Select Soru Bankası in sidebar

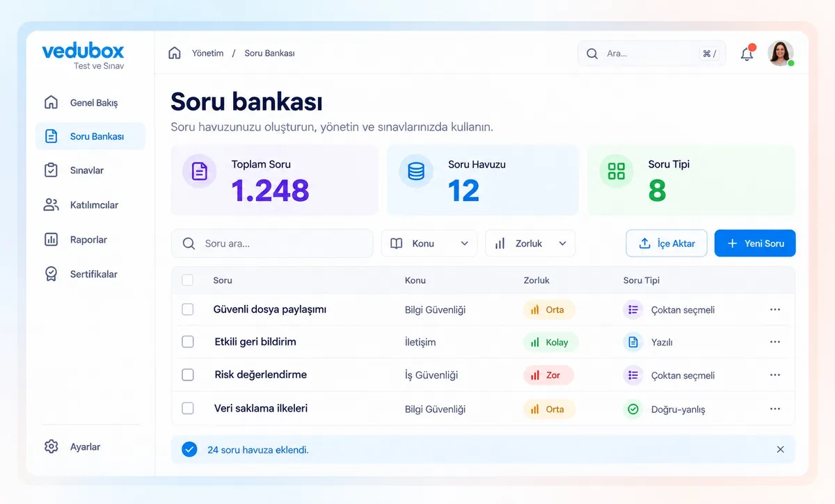90,136
